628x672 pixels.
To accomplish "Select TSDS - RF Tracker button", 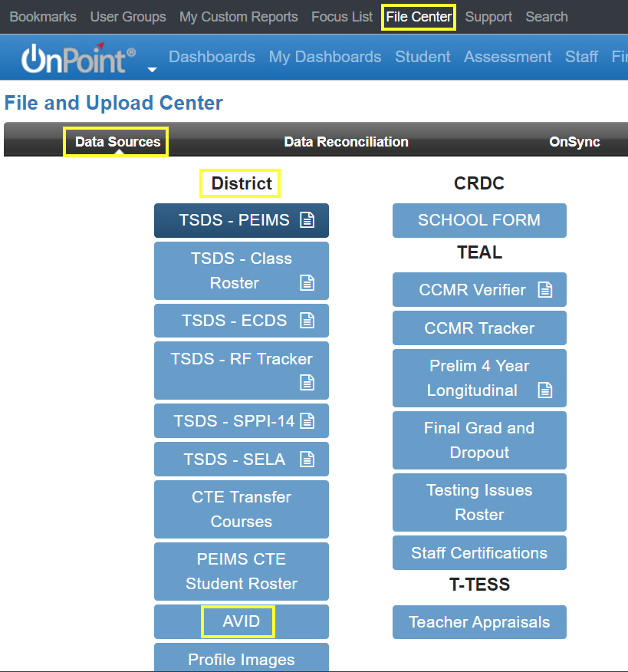I will coord(242,371).
